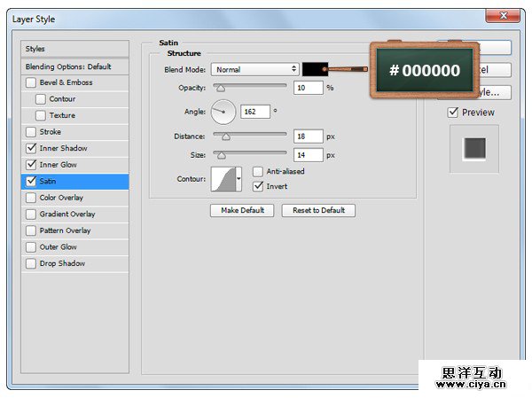Enable the Gradient Overlay checkbox
Image resolution: width=532 pixels, height=398 pixels.
click(31, 215)
